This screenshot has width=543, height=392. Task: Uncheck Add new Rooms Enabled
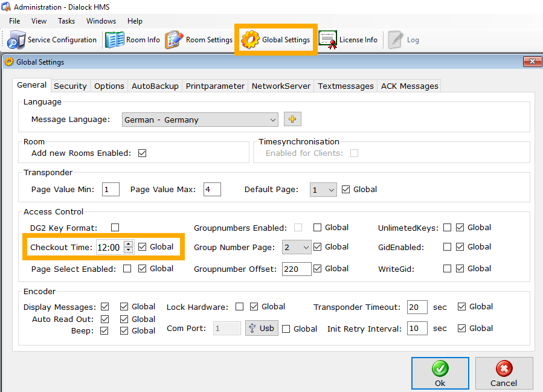[143, 153]
